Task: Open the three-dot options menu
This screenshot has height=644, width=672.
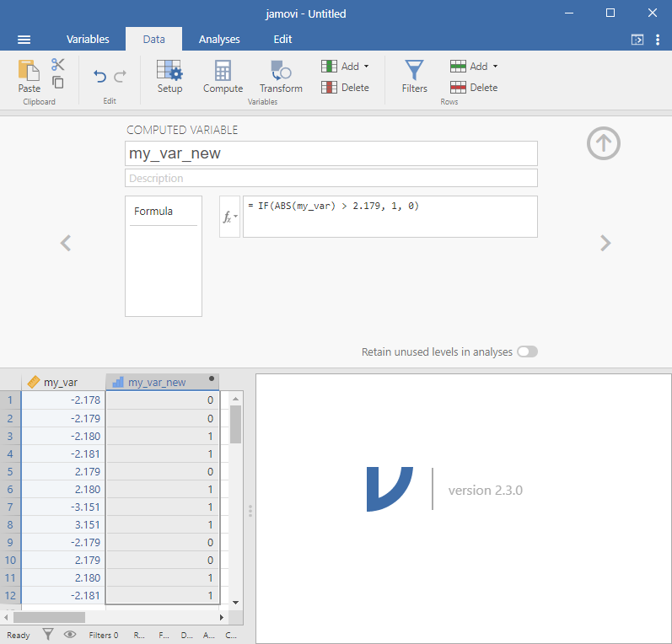Action: tap(658, 40)
